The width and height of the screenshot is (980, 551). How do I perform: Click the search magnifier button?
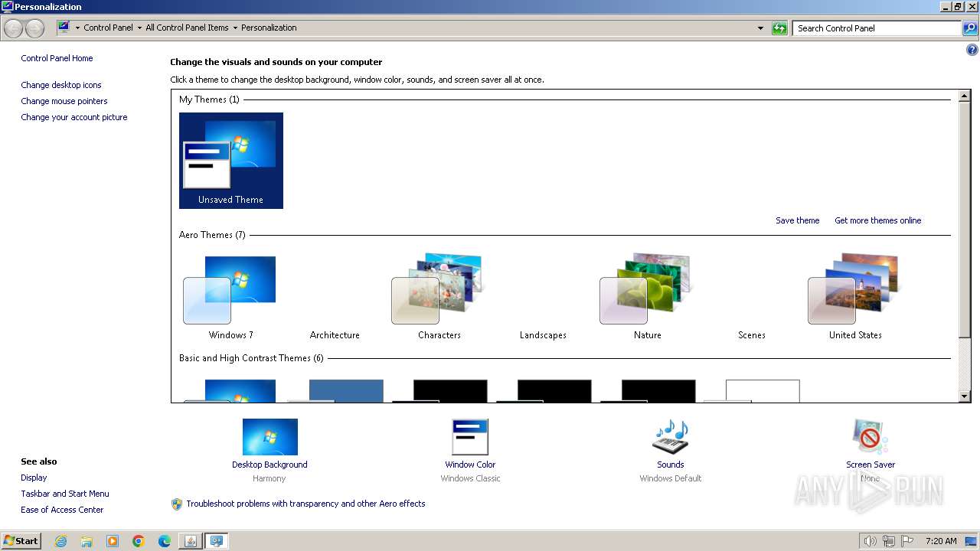tap(970, 28)
